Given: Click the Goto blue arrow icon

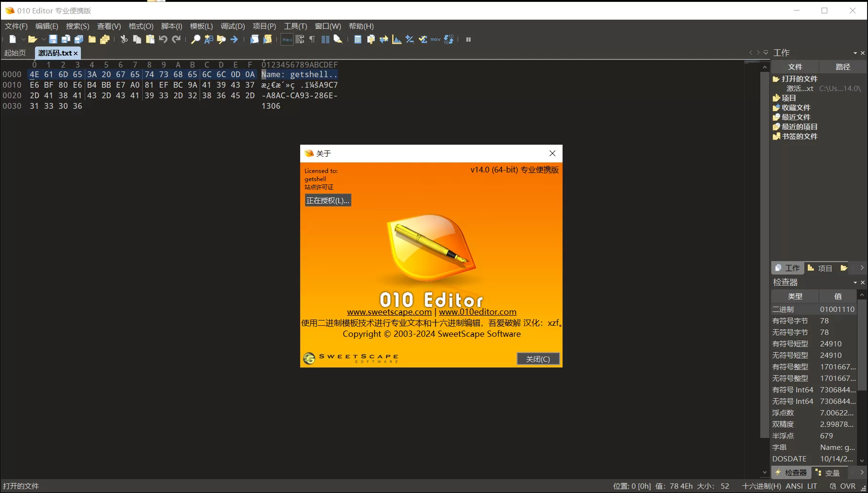Looking at the screenshot, I should (x=234, y=39).
